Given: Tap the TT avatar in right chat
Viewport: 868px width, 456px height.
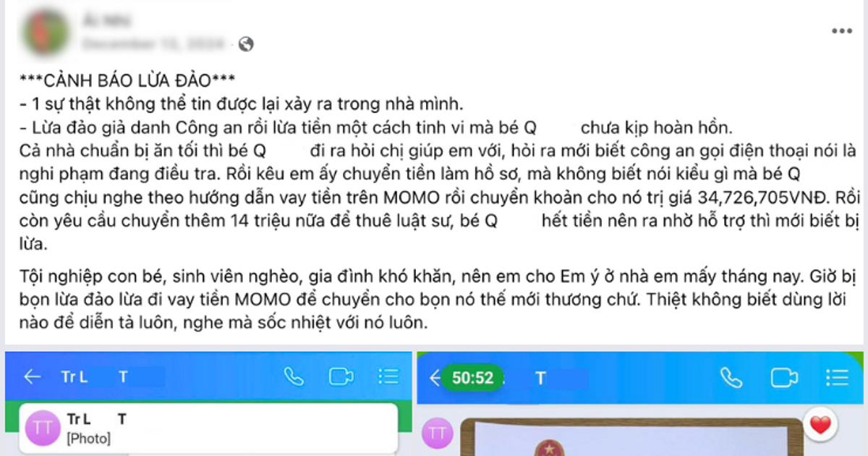Looking at the screenshot, I should pyautogui.click(x=437, y=434).
